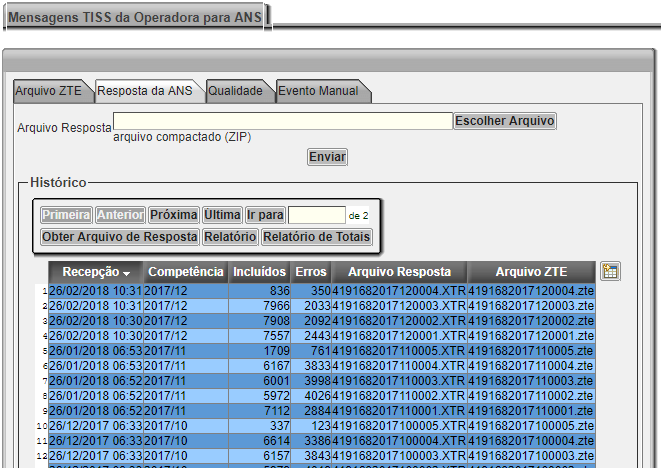Click the Arquivo ZTE column header

point(530,272)
